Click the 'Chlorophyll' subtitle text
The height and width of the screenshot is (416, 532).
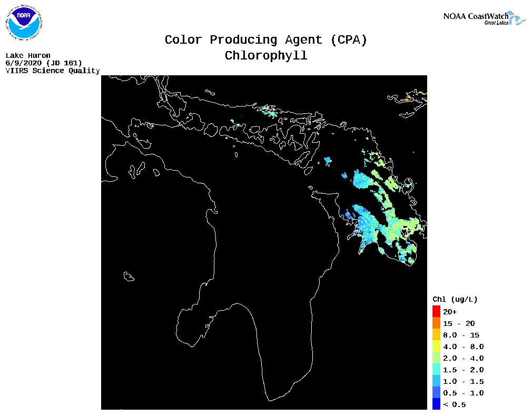pos(266,56)
